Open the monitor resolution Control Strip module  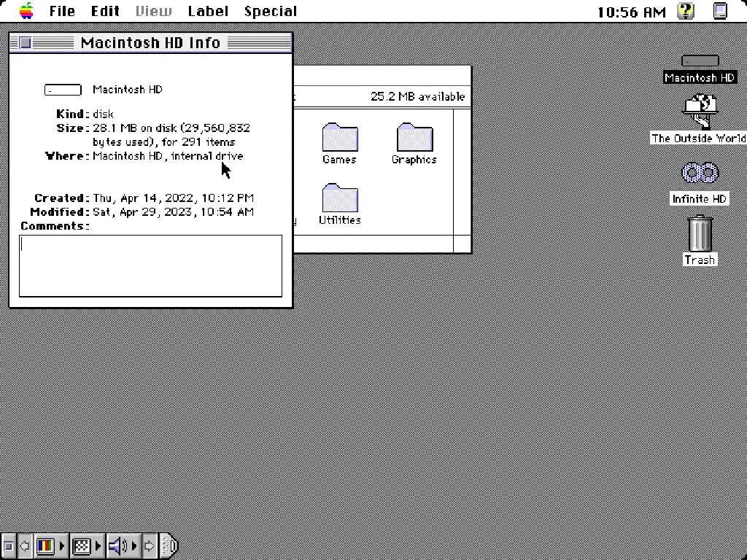[88, 545]
